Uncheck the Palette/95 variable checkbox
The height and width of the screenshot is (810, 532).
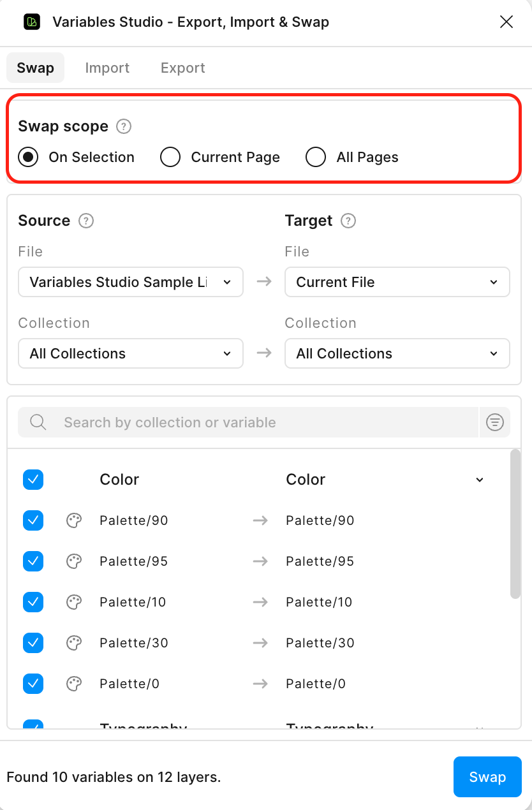33,561
